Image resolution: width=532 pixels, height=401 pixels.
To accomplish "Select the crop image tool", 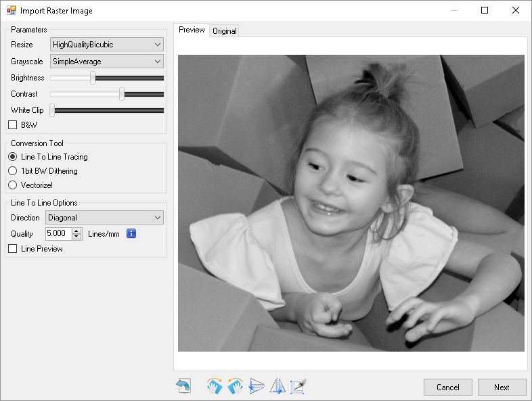I will 298,386.
